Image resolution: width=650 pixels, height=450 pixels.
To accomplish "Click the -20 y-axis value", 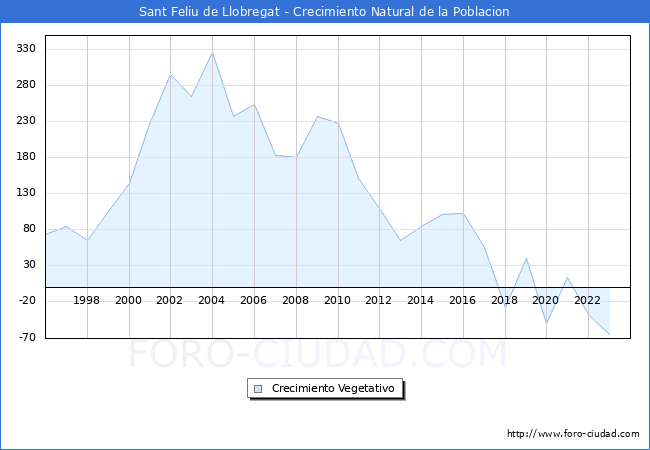I will click(x=27, y=300).
